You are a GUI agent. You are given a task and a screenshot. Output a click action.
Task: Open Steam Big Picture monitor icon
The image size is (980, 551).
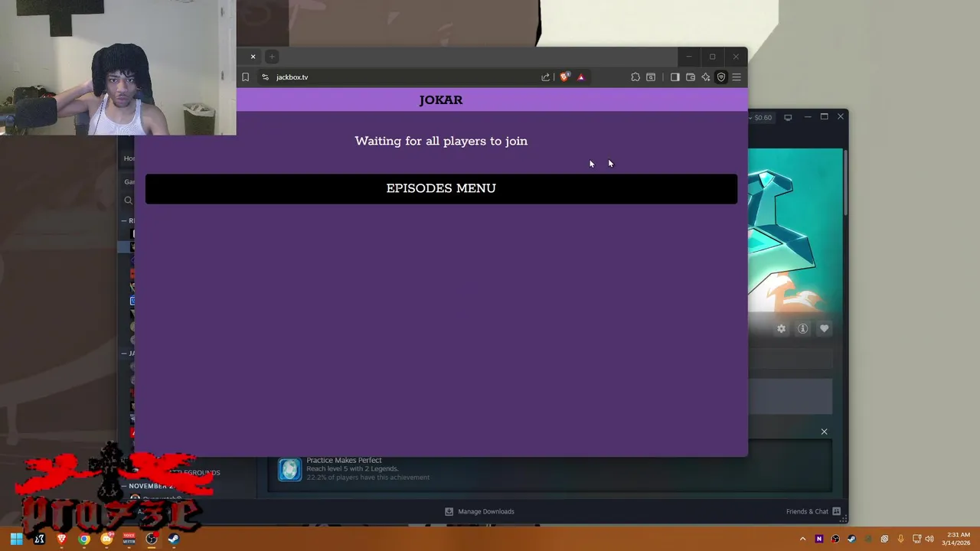pos(788,117)
